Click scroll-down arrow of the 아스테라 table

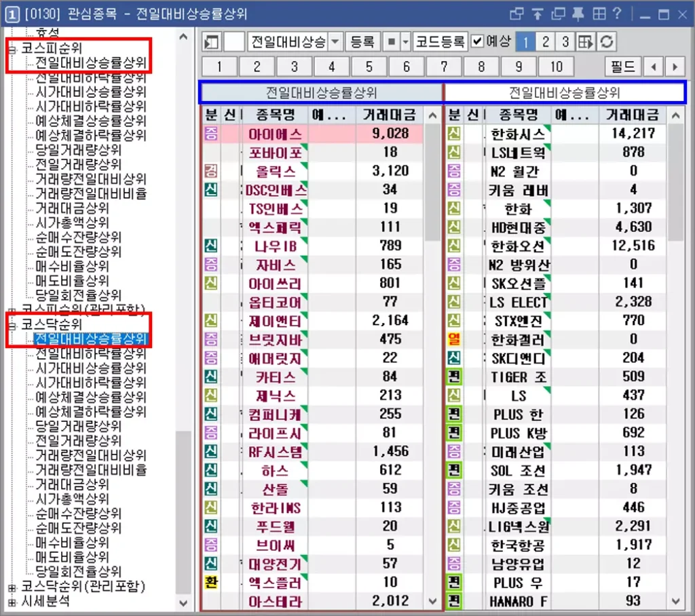tap(432, 601)
